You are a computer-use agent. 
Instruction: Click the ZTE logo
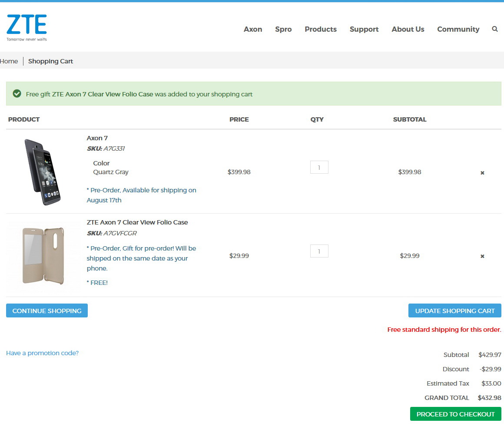[27, 27]
